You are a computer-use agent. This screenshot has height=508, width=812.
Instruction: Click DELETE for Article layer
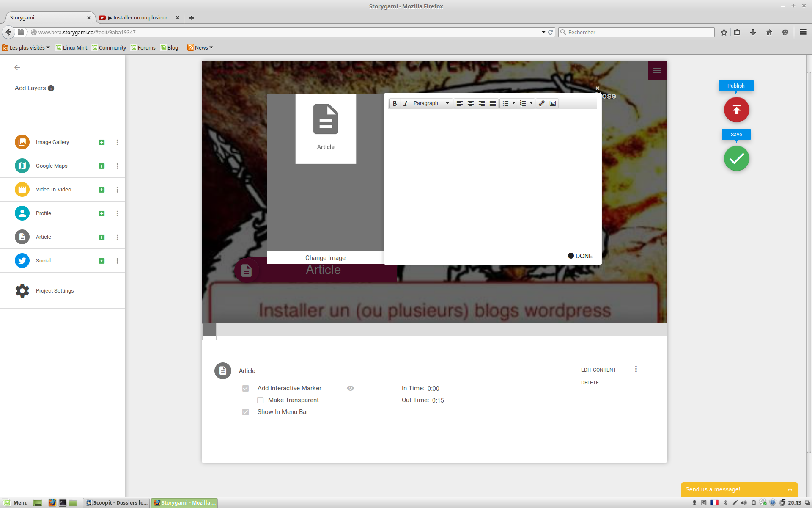590,383
